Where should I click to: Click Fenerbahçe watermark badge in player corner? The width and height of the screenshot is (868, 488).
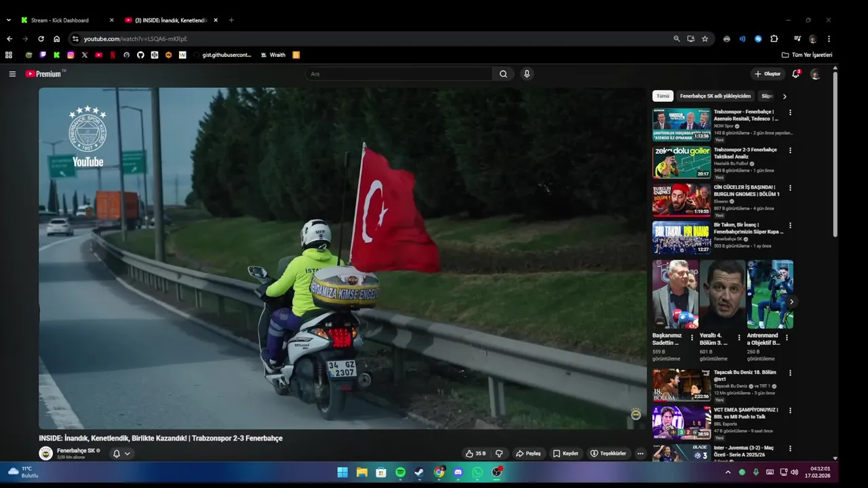pos(635,414)
